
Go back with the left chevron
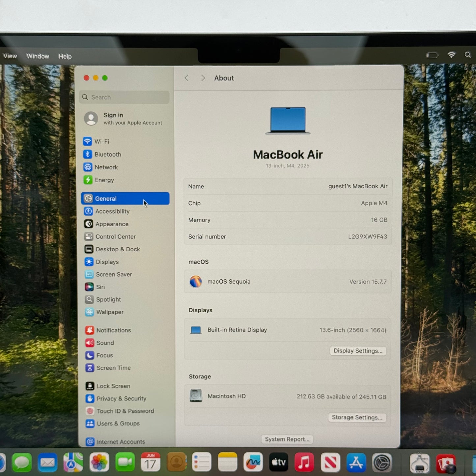[x=186, y=78]
